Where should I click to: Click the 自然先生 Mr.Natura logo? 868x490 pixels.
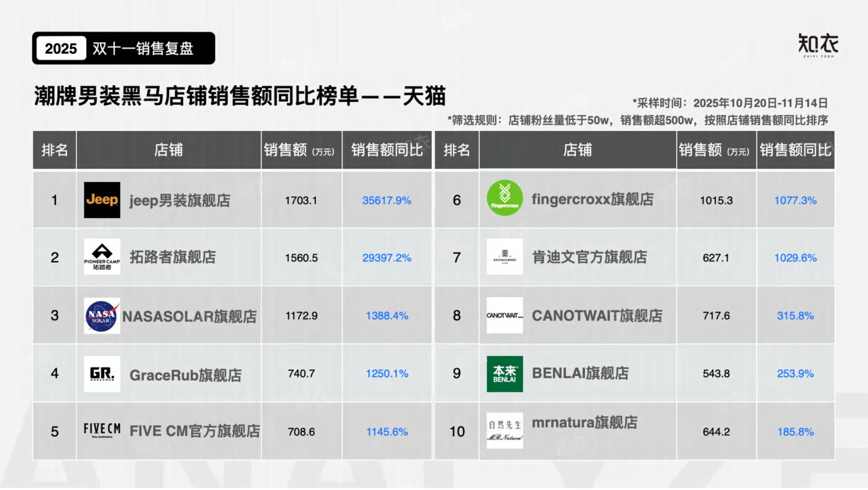[505, 431]
